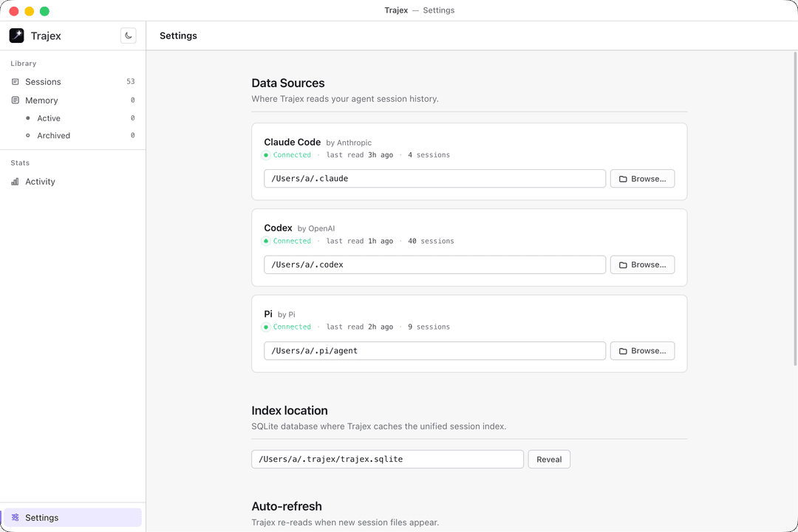Toggle dark mode moon icon
798x532 pixels.
129,35
